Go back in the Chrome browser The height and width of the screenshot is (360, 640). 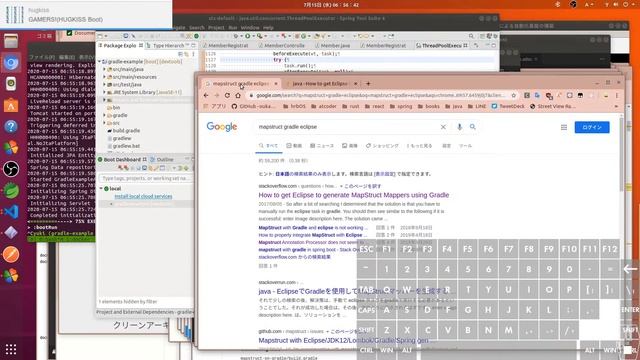tap(206, 95)
